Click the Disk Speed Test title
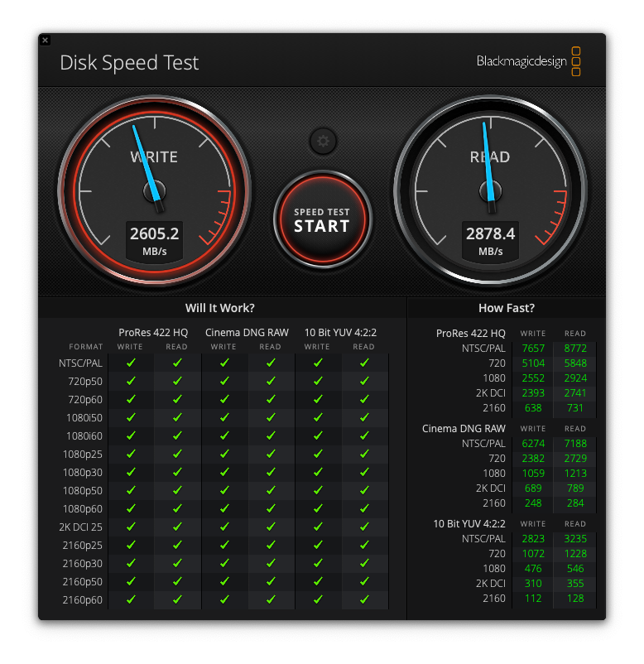Viewport: 644px width, 664px height. [x=129, y=63]
